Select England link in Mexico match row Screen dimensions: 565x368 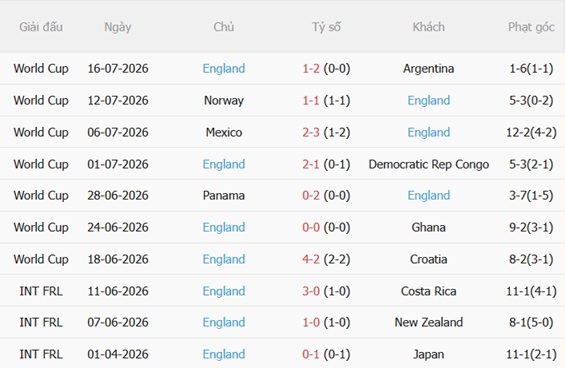(x=429, y=132)
